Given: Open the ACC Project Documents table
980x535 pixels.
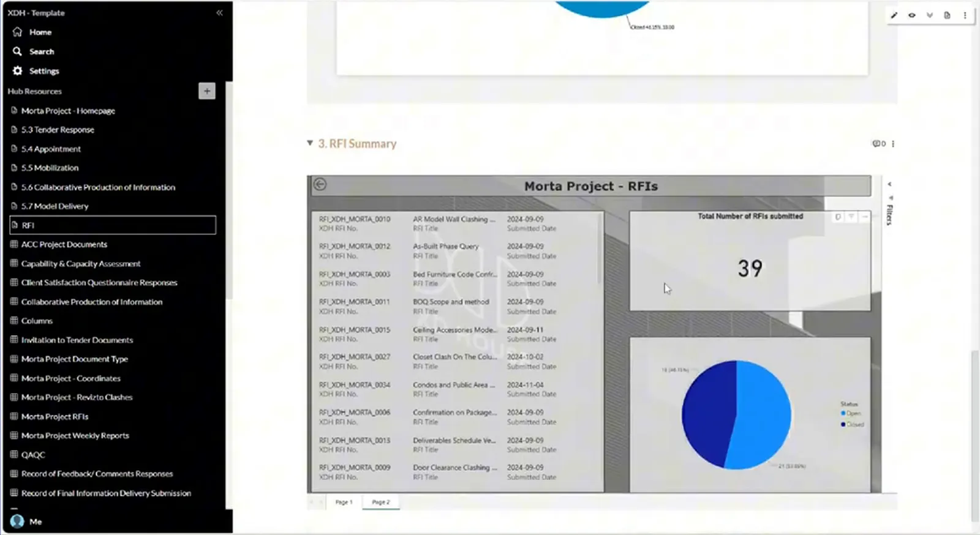Looking at the screenshot, I should tap(64, 244).
